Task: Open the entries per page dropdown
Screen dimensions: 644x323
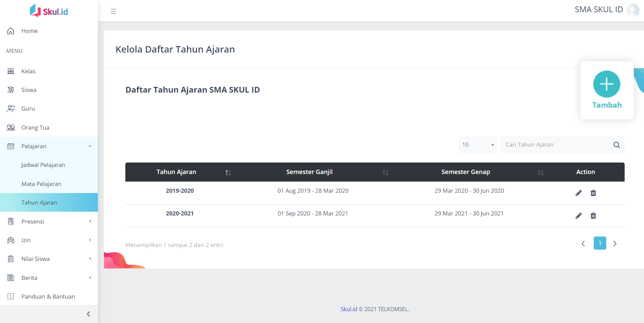Action: (477, 145)
